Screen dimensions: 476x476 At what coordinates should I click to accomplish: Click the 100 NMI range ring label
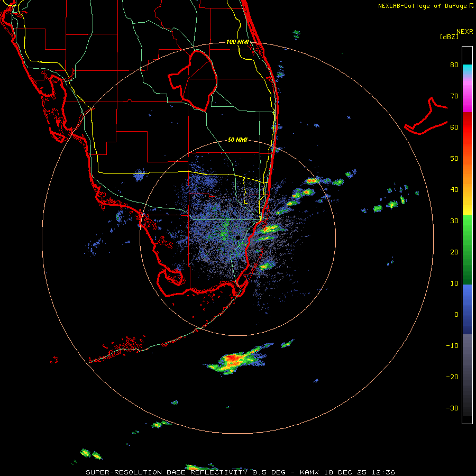[237, 42]
